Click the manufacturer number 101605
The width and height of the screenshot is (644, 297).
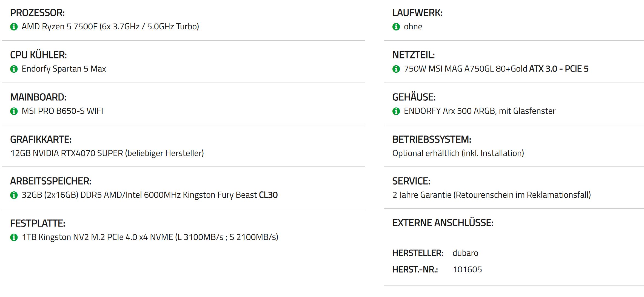467,270
